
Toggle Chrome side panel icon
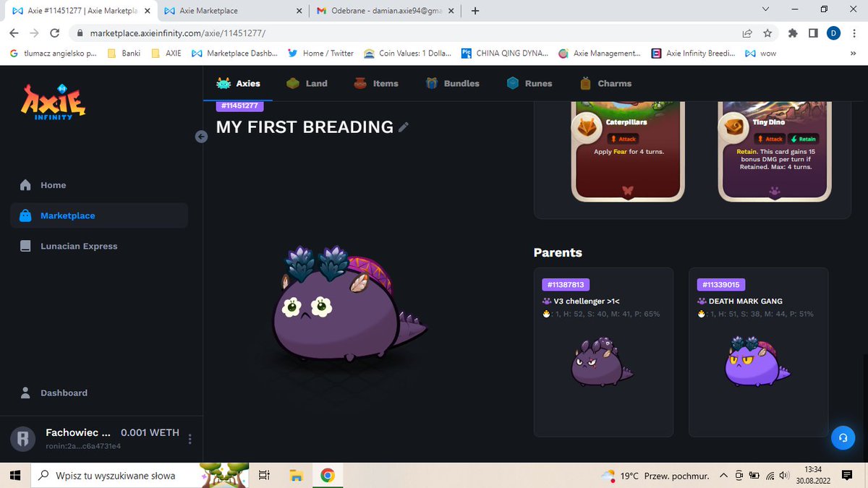point(813,33)
